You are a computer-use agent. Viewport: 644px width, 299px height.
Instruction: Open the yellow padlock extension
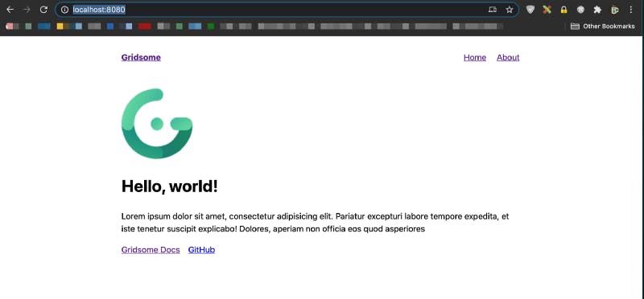point(564,10)
